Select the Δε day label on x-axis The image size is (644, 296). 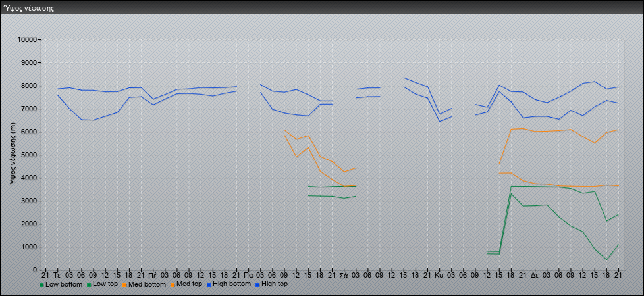pos(535,274)
